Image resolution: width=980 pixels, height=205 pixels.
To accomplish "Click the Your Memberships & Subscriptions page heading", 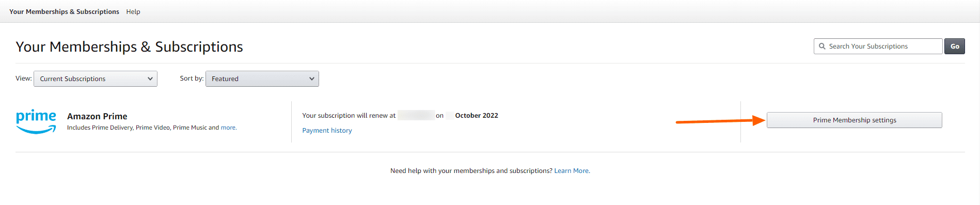I will pyautogui.click(x=129, y=46).
